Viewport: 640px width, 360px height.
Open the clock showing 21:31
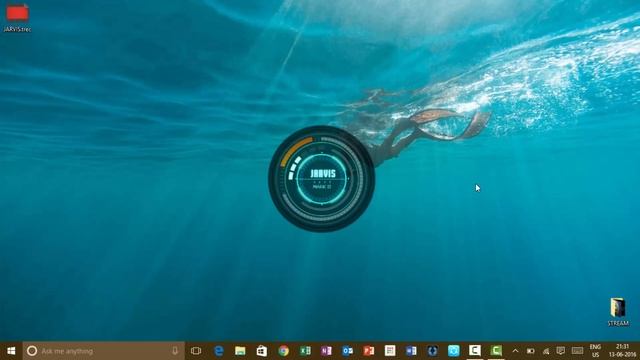tap(622, 351)
